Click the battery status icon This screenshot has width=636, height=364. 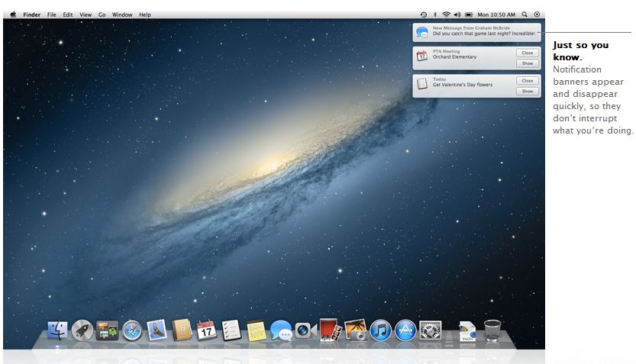click(x=469, y=14)
